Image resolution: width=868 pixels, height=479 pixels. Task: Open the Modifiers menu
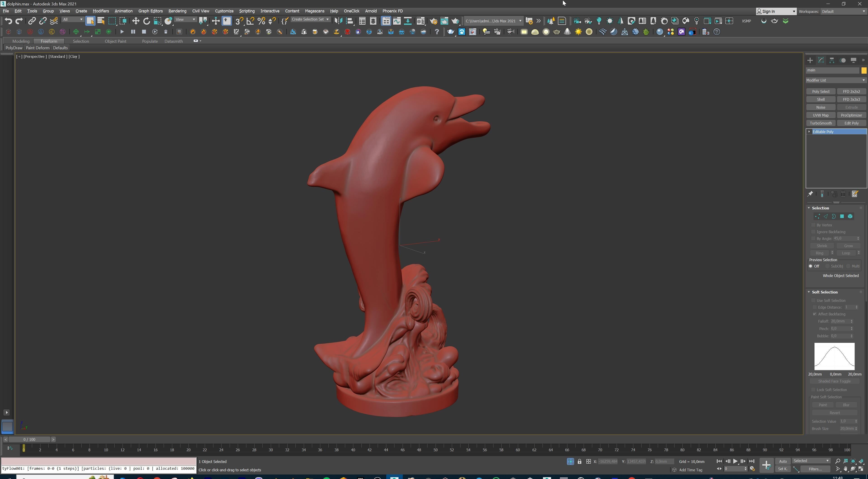(101, 11)
